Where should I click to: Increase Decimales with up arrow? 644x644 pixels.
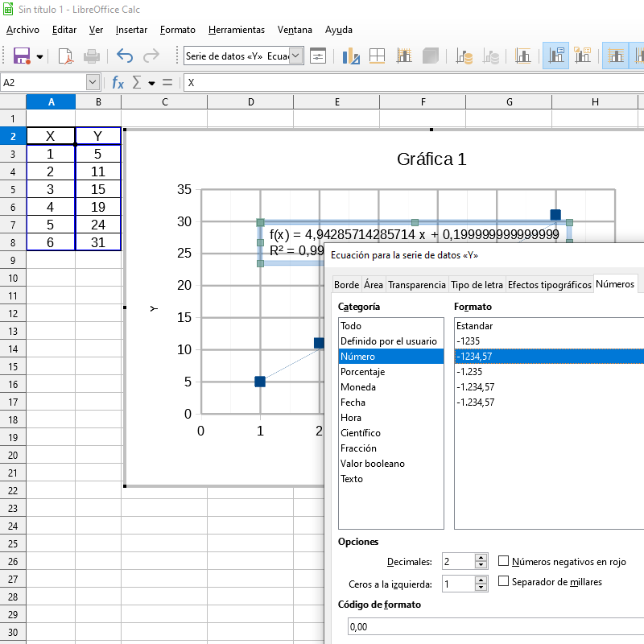[x=481, y=557]
